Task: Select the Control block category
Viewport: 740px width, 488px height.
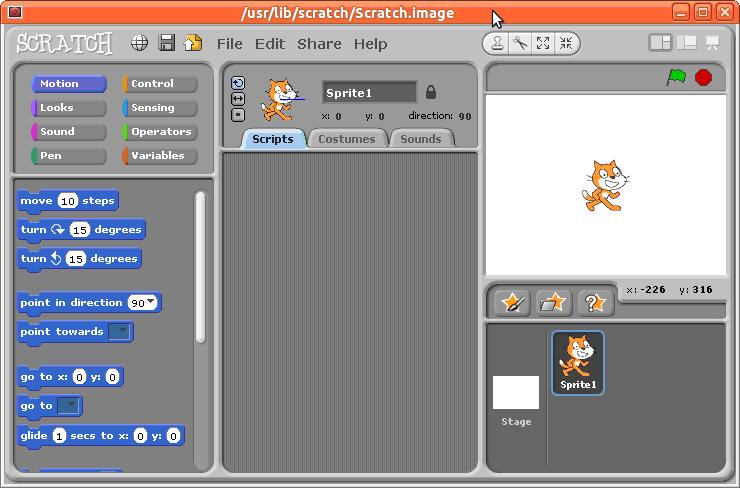Action: pyautogui.click(x=160, y=84)
